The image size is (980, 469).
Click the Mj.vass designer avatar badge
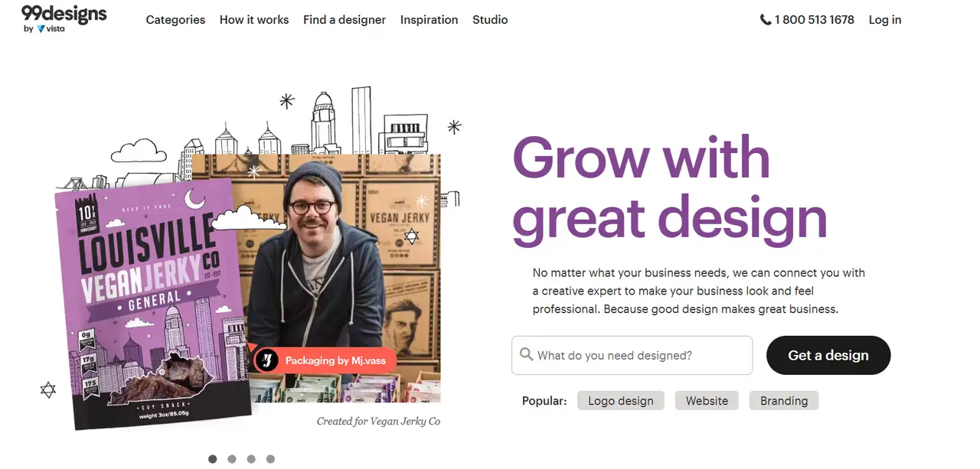point(266,360)
